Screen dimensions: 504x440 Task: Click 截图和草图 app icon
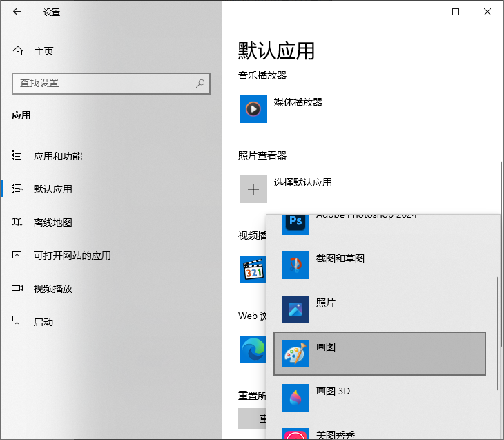pyautogui.click(x=295, y=265)
